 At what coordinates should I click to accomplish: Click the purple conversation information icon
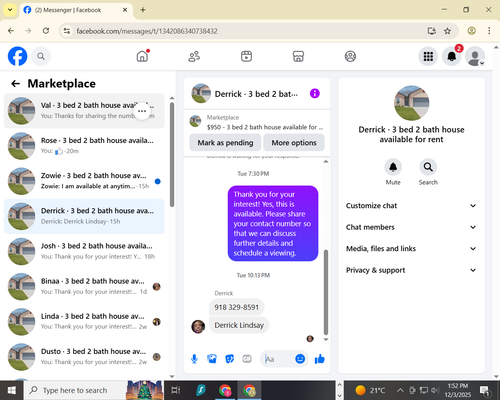[x=315, y=94]
